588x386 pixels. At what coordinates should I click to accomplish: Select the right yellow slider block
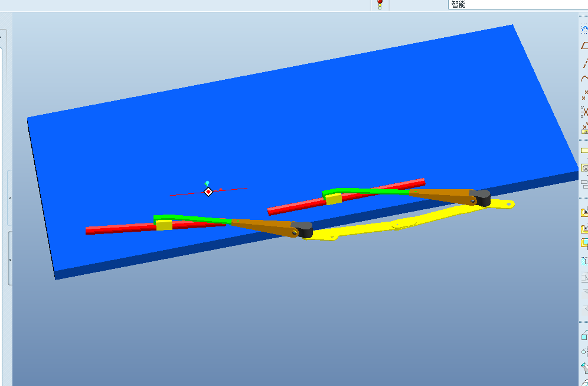click(334, 199)
